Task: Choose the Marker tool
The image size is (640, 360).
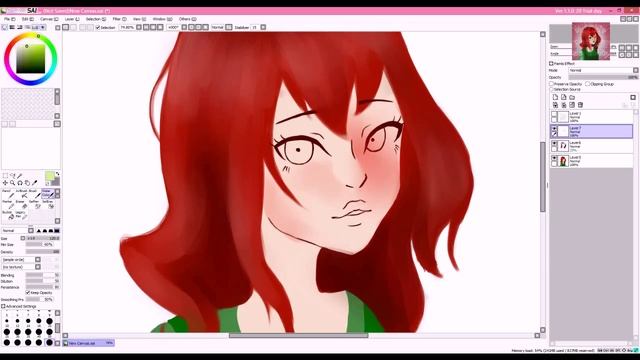Action: pyautogui.click(x=8, y=204)
